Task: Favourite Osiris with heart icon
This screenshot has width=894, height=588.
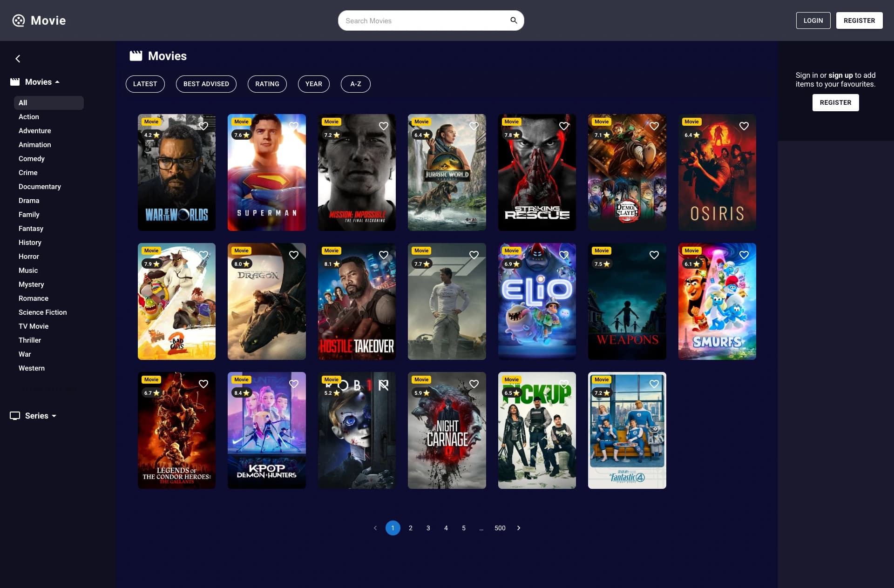Action: click(x=744, y=126)
